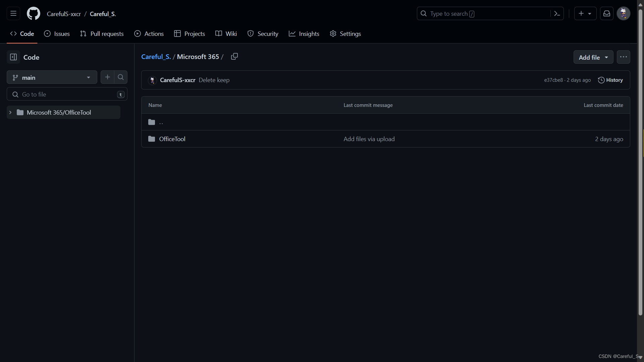644x362 pixels.
Task: Open the create new plus dropdown
Action: click(x=585, y=14)
